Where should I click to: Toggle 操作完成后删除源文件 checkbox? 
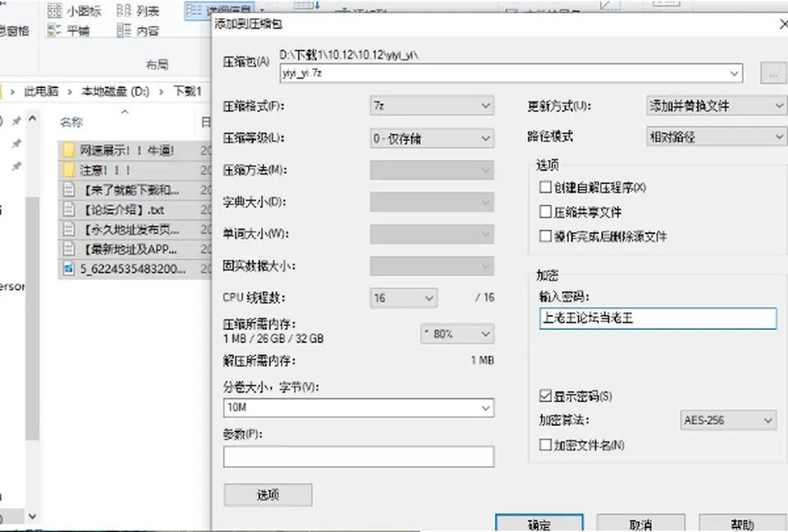click(545, 236)
